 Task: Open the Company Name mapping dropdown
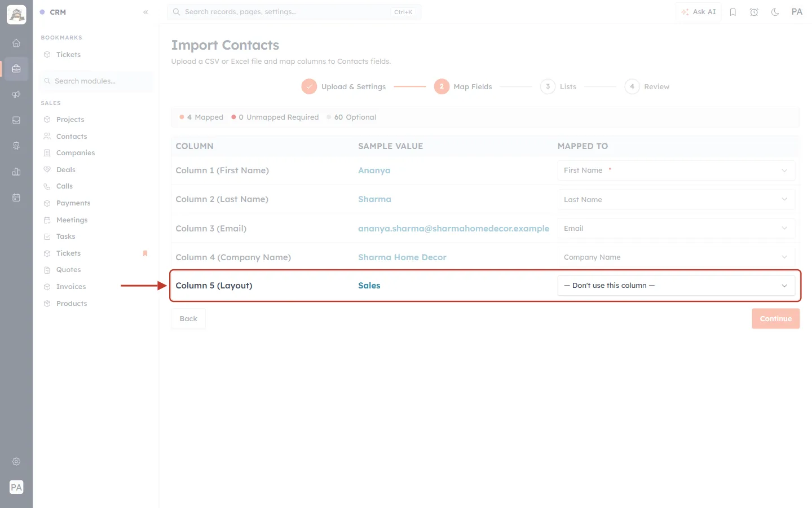676,257
